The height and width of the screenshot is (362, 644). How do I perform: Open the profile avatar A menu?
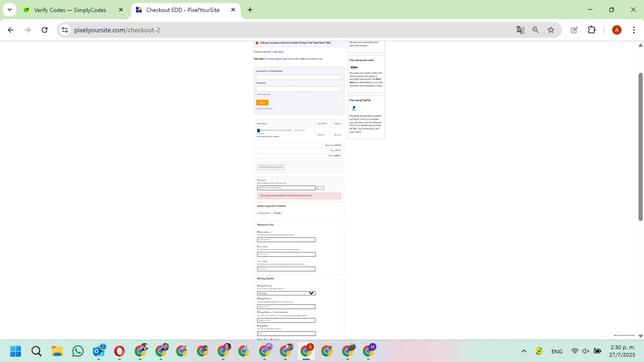617,30
